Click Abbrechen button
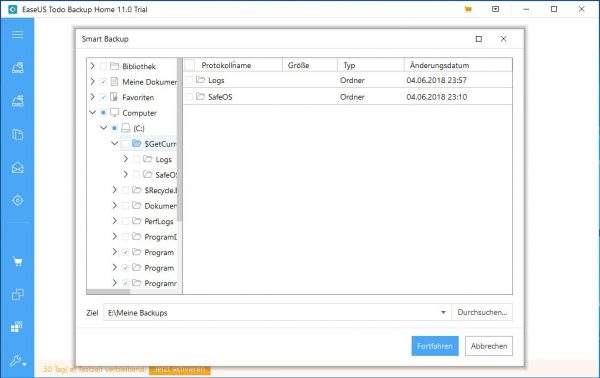 point(489,346)
